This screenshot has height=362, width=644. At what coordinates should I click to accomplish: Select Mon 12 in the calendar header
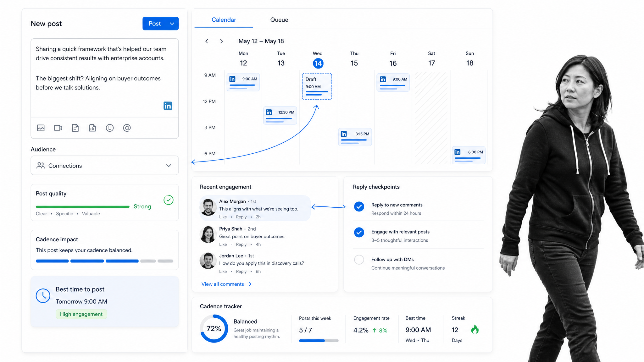click(243, 59)
